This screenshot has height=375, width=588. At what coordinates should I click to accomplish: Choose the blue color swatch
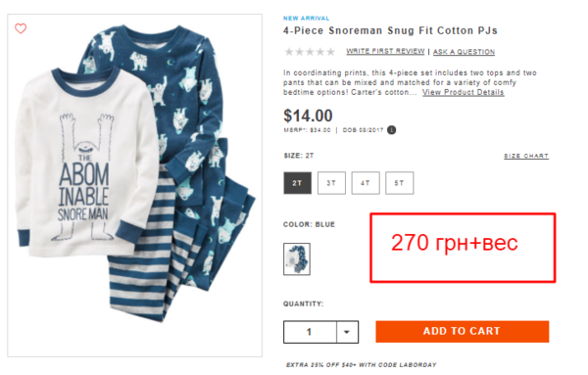click(297, 258)
